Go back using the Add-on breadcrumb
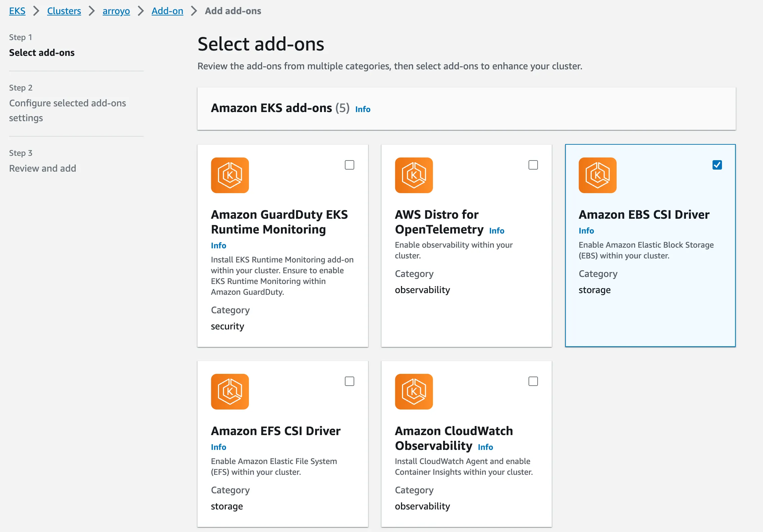The height and width of the screenshot is (532, 763). [x=167, y=11]
